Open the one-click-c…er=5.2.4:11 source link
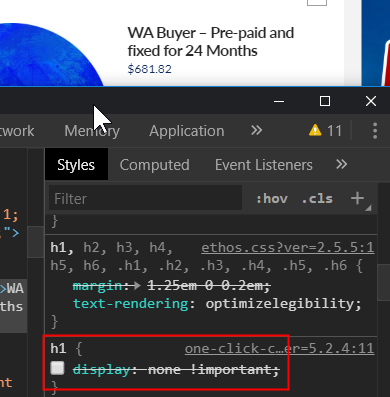Image resolution: width=390 pixels, height=397 pixels. (279, 349)
